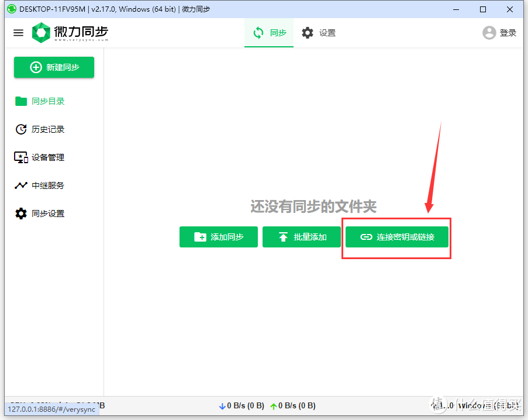The height and width of the screenshot is (420, 528).
Task: Select 设备管理 device management in sidebar
Action: [47, 157]
